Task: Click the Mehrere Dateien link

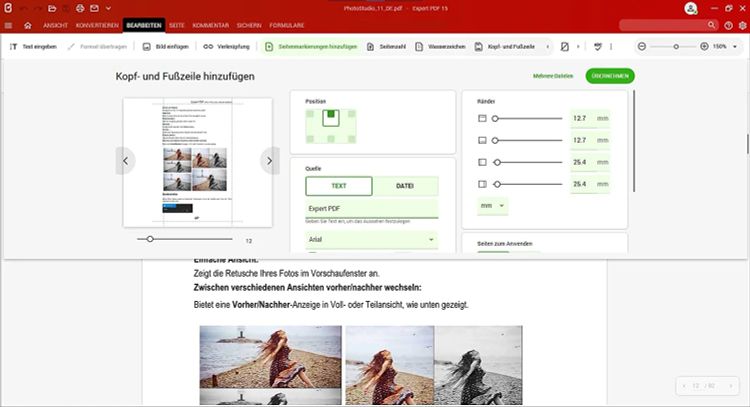Action: (x=553, y=76)
